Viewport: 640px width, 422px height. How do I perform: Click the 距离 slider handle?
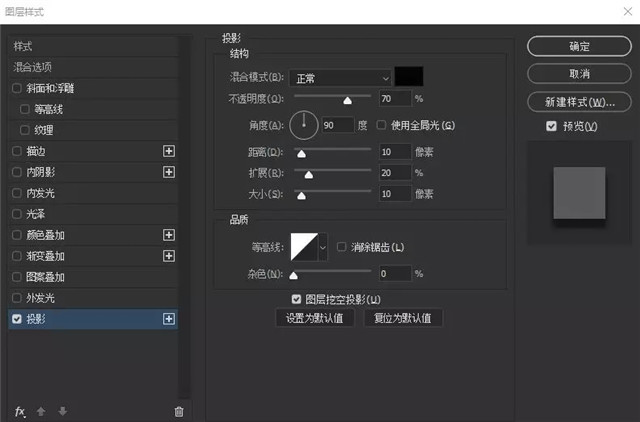(301, 153)
